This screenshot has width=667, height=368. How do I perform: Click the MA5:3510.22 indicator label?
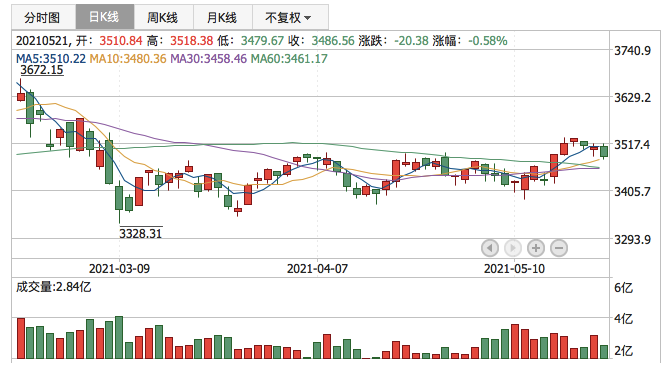point(51,58)
